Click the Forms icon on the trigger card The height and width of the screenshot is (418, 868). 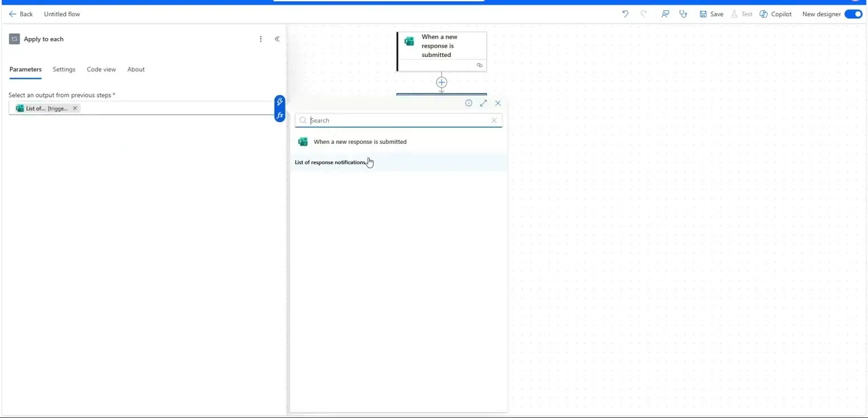coord(409,41)
